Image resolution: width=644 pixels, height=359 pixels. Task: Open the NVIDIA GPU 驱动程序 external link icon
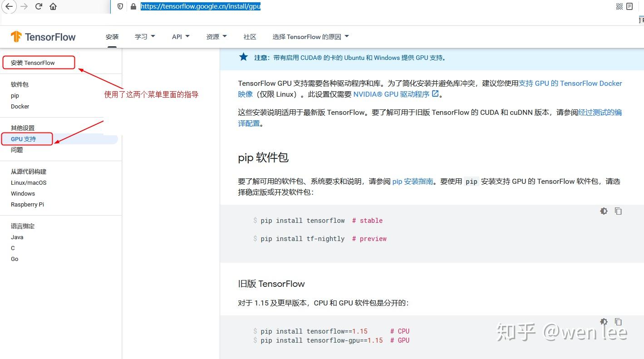(x=435, y=94)
